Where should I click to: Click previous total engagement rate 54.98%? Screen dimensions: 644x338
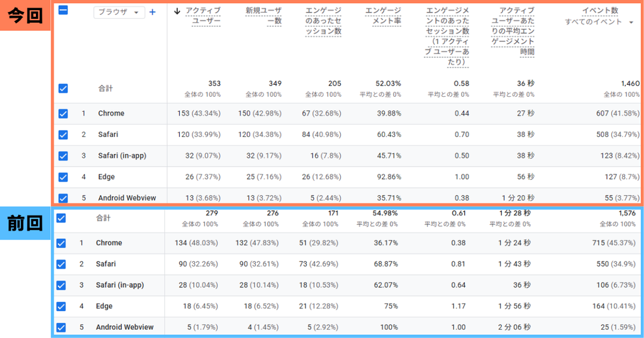pos(385,214)
